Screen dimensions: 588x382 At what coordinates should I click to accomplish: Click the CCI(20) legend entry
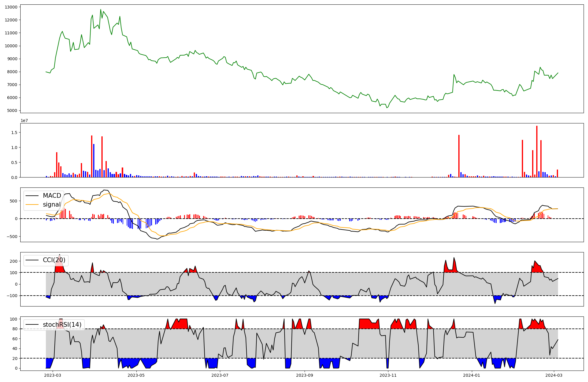[x=54, y=260]
